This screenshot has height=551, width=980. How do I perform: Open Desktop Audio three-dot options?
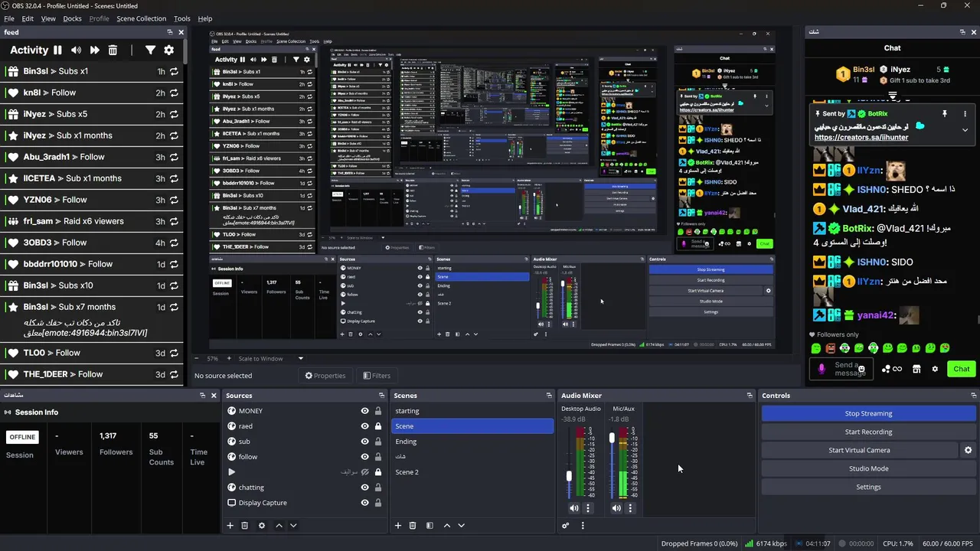[x=588, y=508]
